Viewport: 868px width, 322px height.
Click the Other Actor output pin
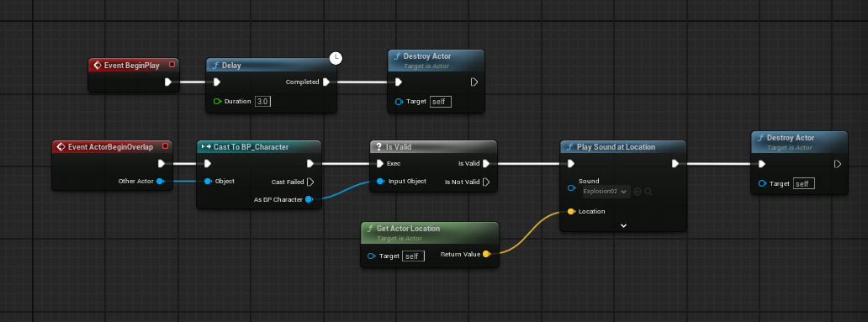[x=160, y=181]
